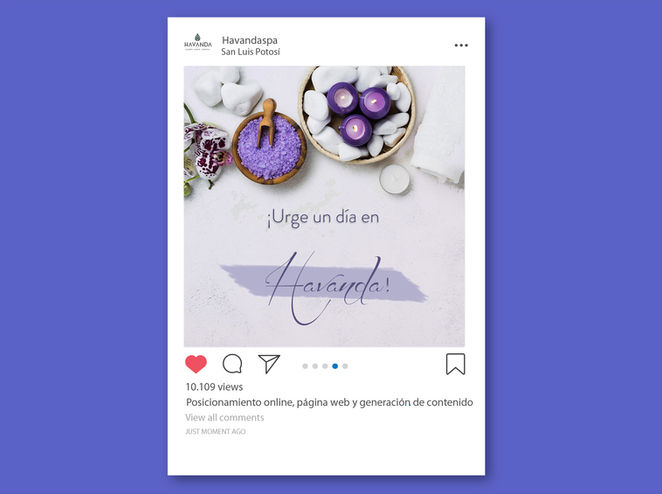This screenshot has width=662, height=494.
Task: Click the paper plane share icon
Action: pos(269,364)
